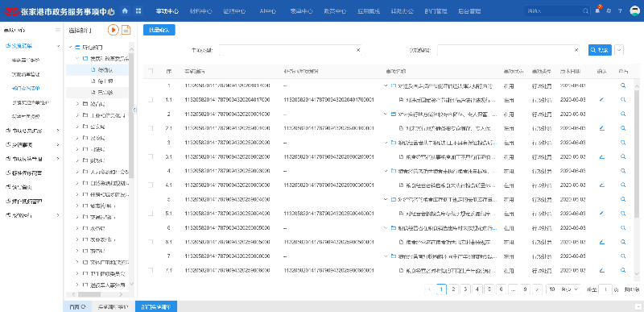This screenshot has width=644, height=312.
Task: Clear the first search field with X
Action: coord(357,50)
